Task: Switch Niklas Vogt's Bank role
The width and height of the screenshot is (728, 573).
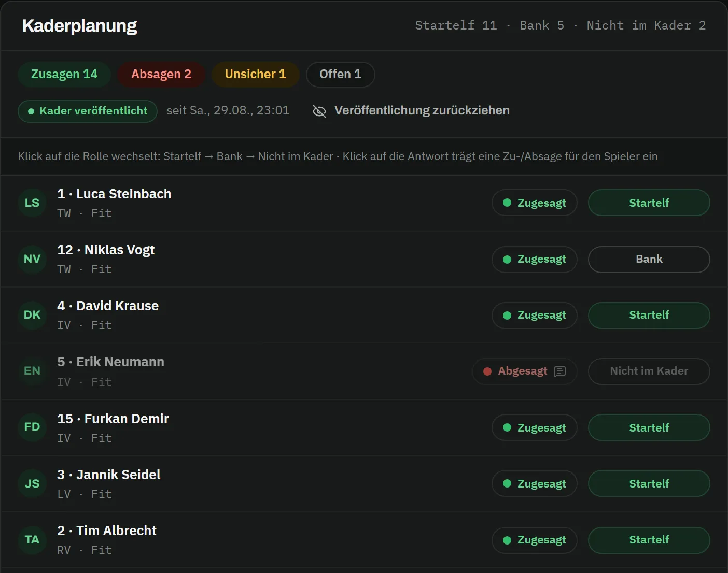Action: coord(649,259)
